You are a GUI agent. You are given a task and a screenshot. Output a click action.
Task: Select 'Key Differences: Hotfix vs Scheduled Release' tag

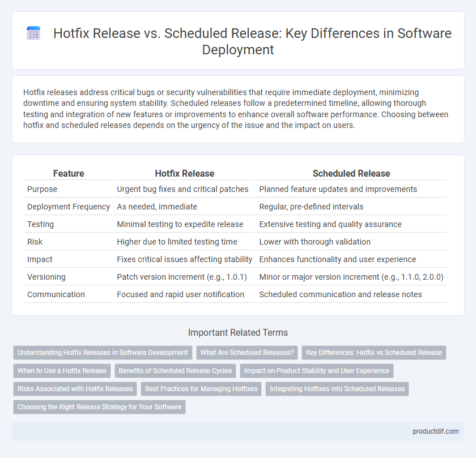tap(373, 353)
